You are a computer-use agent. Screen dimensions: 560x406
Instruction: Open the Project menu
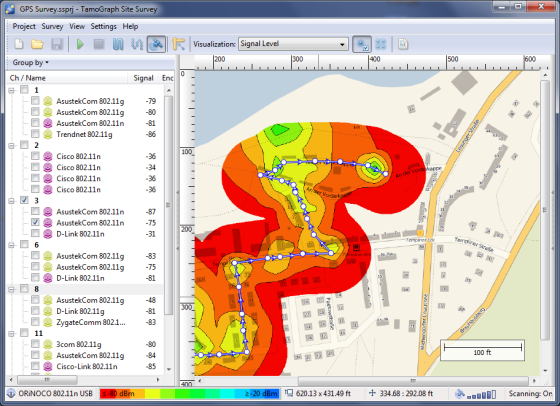pos(24,26)
